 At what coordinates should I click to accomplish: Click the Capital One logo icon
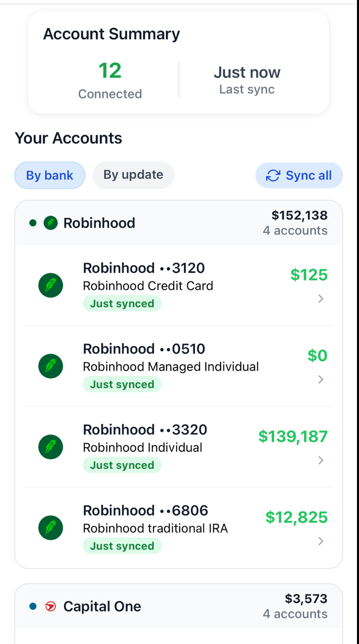click(50, 606)
